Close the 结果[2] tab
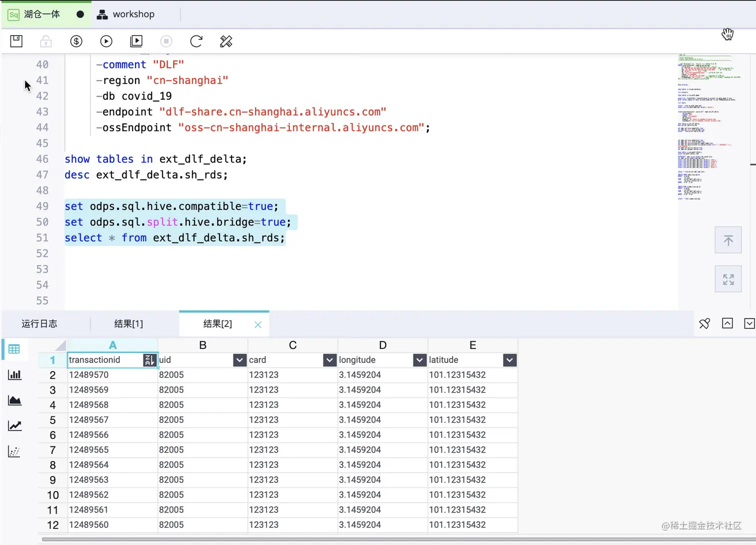Image resolution: width=756 pixels, height=545 pixels. click(258, 324)
